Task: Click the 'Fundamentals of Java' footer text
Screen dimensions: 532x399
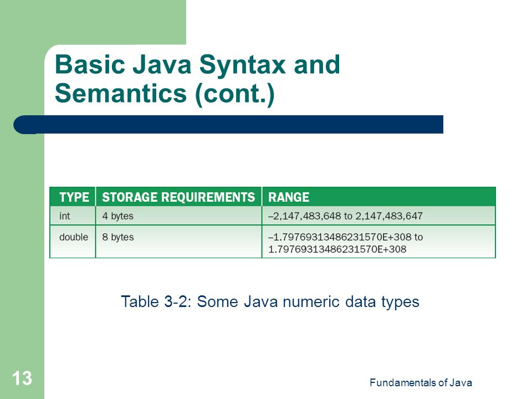Action: (421, 383)
